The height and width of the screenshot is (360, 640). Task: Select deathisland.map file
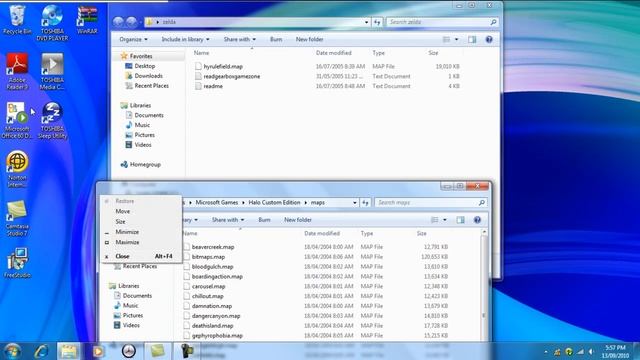click(212, 326)
